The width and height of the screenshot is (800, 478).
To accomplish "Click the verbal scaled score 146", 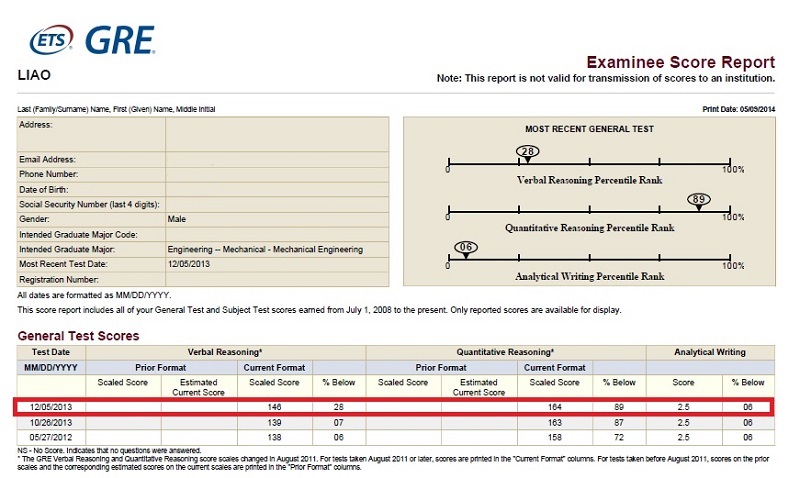I will coord(274,407).
